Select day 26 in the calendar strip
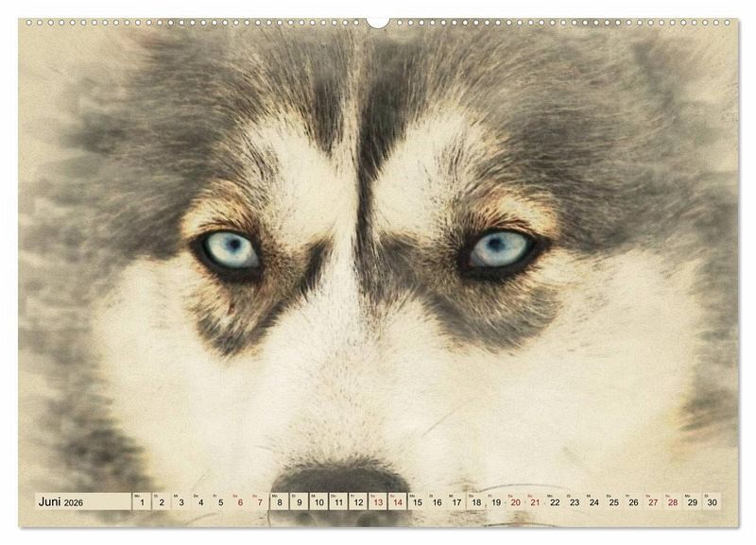The image size is (756, 545). pos(633,502)
